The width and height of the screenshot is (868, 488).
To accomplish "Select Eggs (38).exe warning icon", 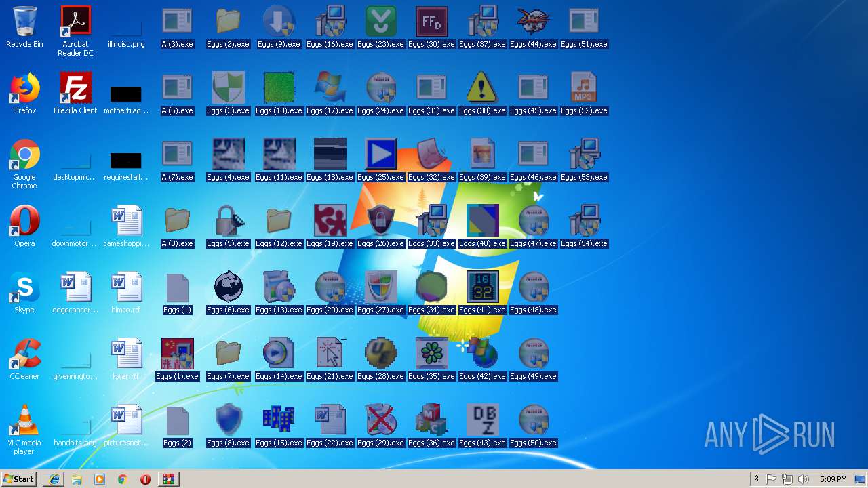I will click(482, 88).
